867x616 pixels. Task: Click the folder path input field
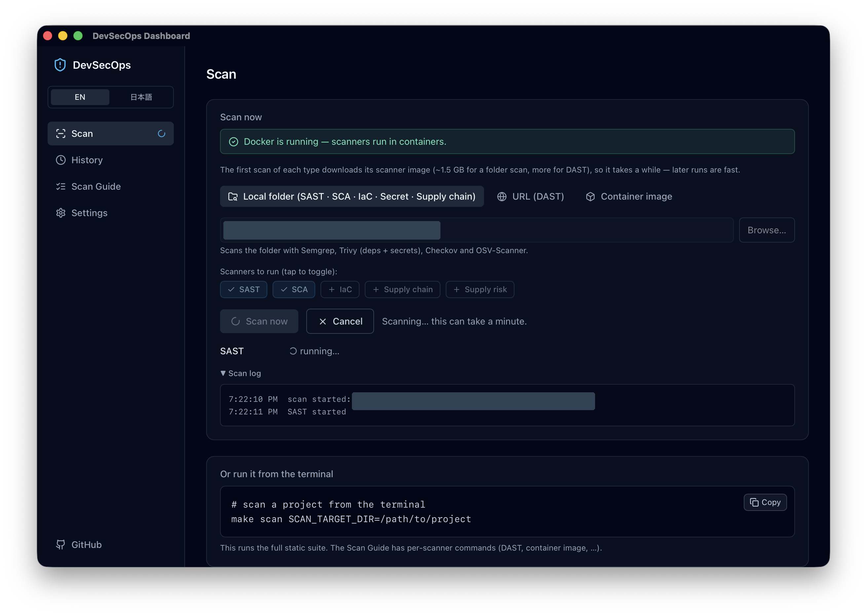coord(477,230)
